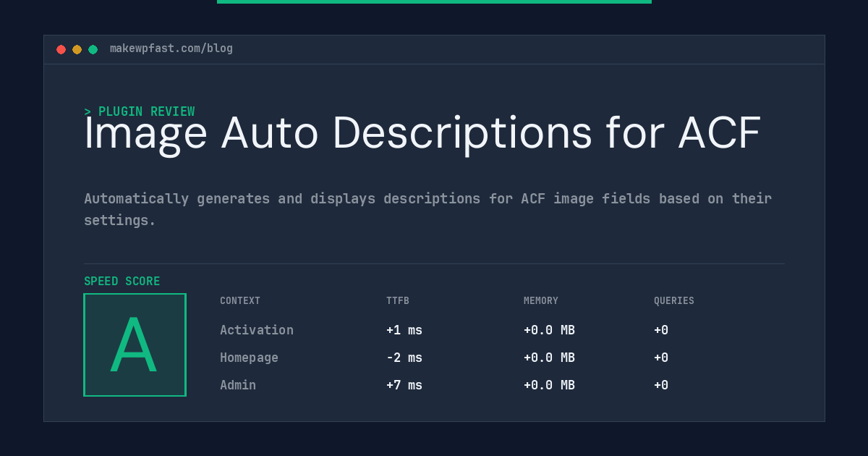Click the makewpfast.com/blog address text

pyautogui.click(x=171, y=48)
